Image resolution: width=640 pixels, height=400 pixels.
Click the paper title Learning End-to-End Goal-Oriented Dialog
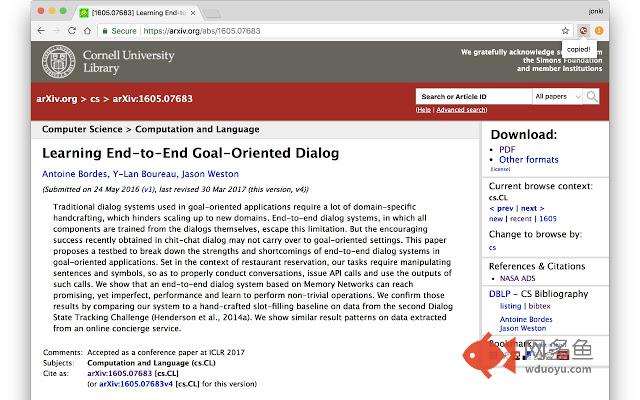(x=191, y=153)
